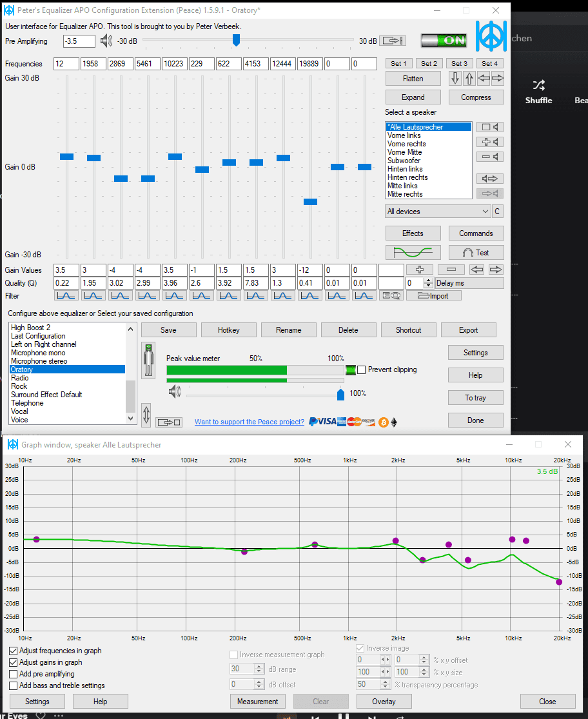Toggle Inverse measurement graph checkbox
The width and height of the screenshot is (588, 719).
tap(234, 655)
